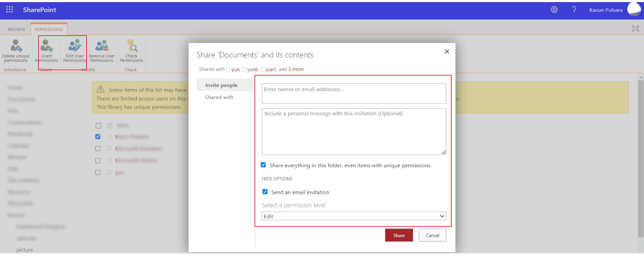644x257 pixels.
Task: Open picture link in left navigation
Action: 25,250
